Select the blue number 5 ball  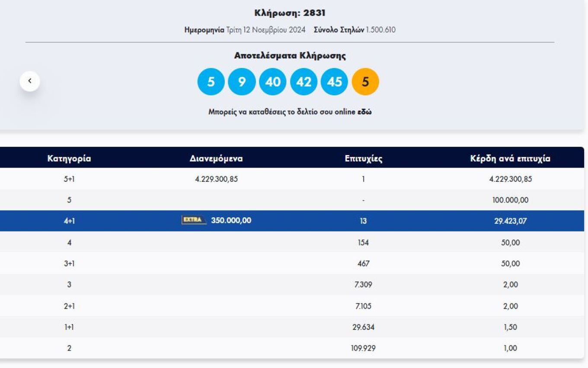tap(211, 81)
